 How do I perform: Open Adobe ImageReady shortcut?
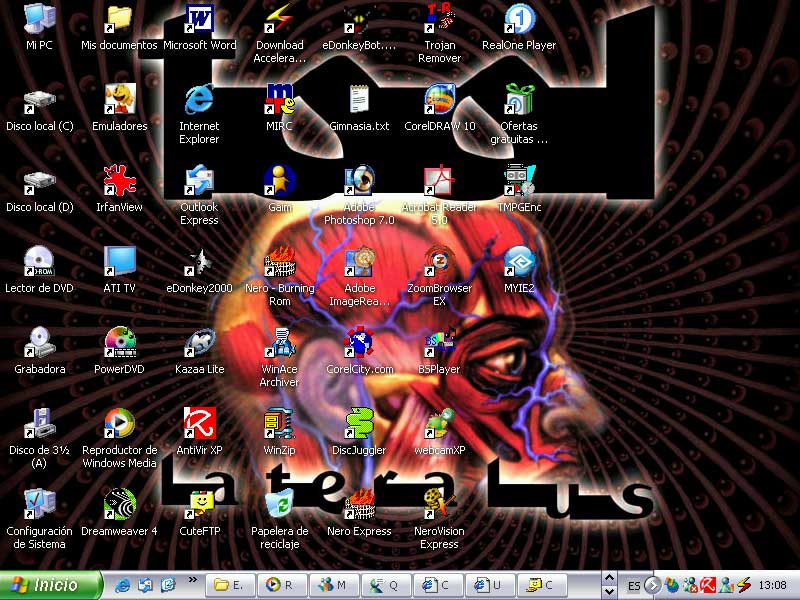[359, 262]
